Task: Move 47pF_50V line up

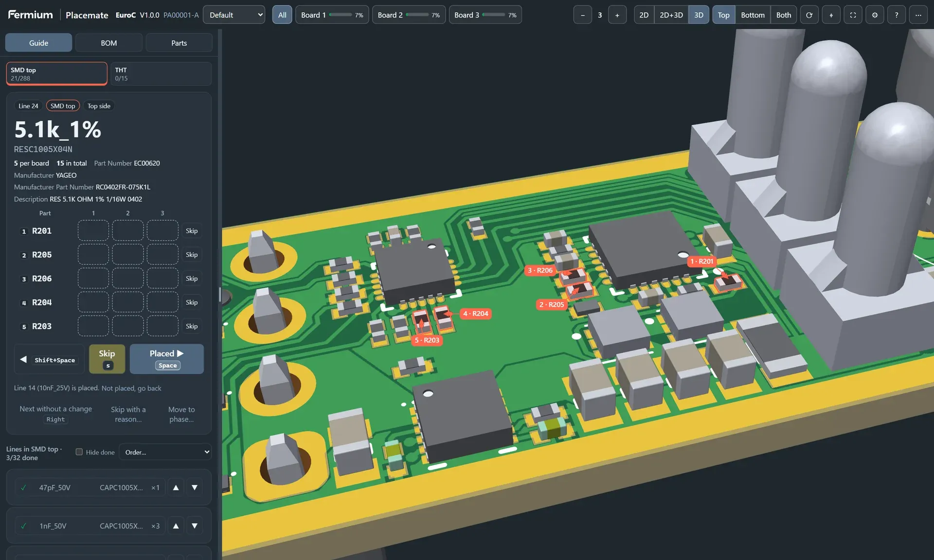Action: coord(176,487)
